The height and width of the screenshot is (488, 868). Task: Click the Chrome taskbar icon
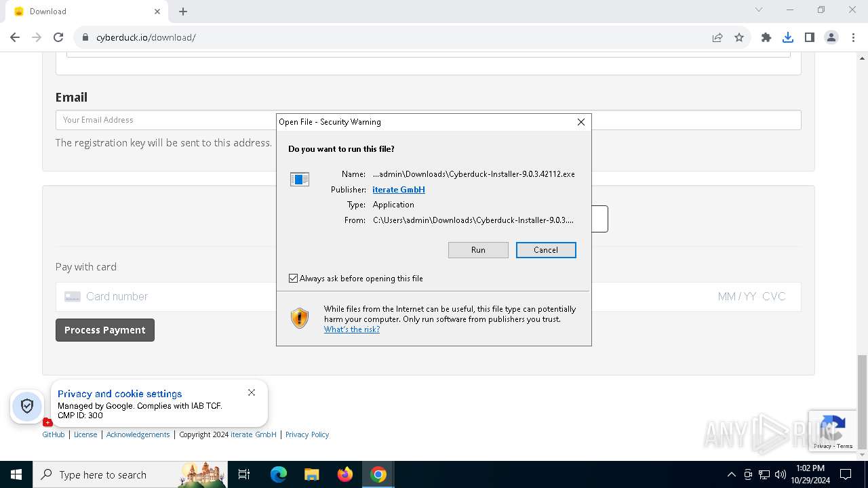pyautogui.click(x=378, y=474)
